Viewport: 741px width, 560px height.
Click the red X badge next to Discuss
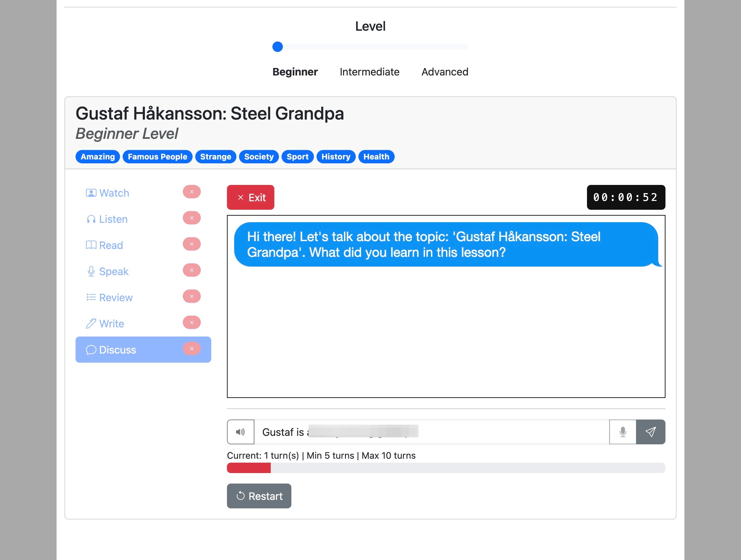(x=192, y=349)
